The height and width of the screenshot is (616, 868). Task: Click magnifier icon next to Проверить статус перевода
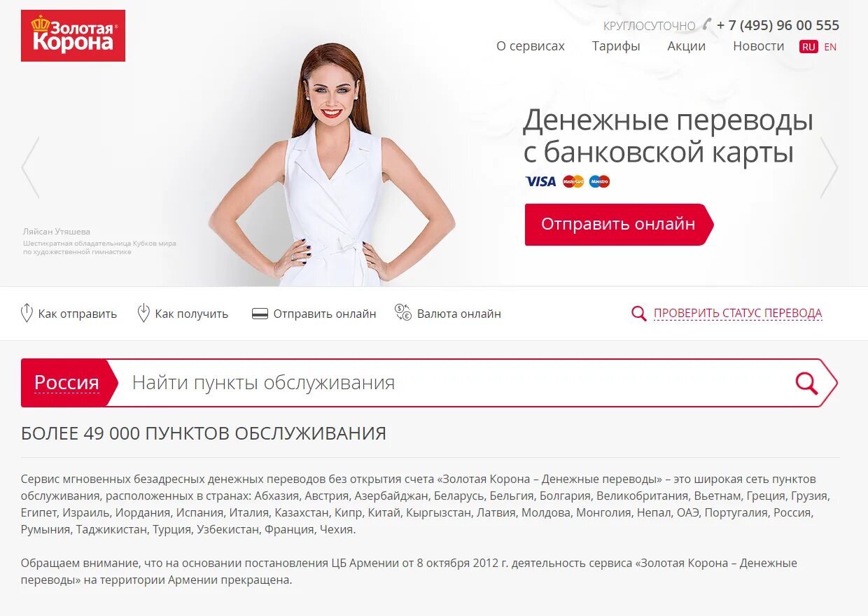click(x=638, y=314)
